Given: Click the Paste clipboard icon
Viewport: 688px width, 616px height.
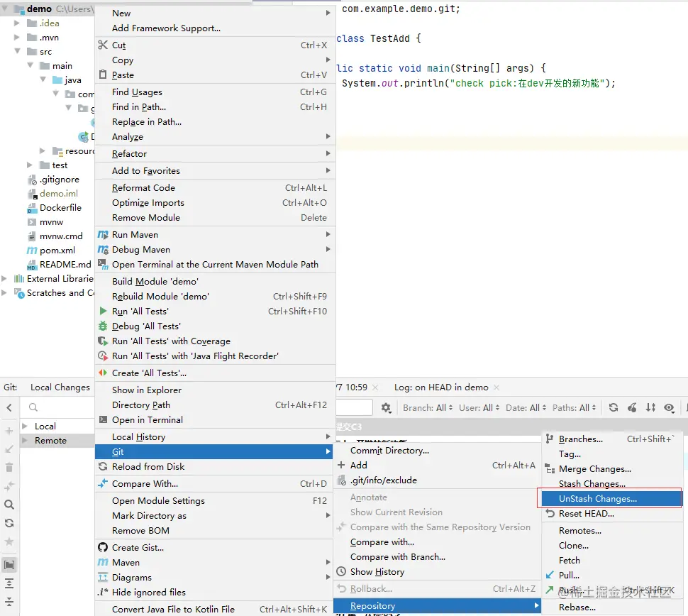Looking at the screenshot, I should [103, 75].
